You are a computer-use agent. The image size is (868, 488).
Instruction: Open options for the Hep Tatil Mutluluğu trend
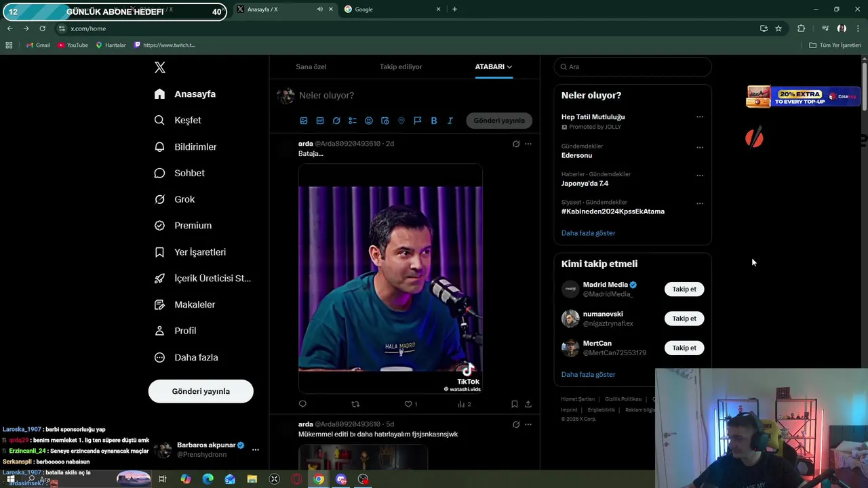[x=700, y=117]
